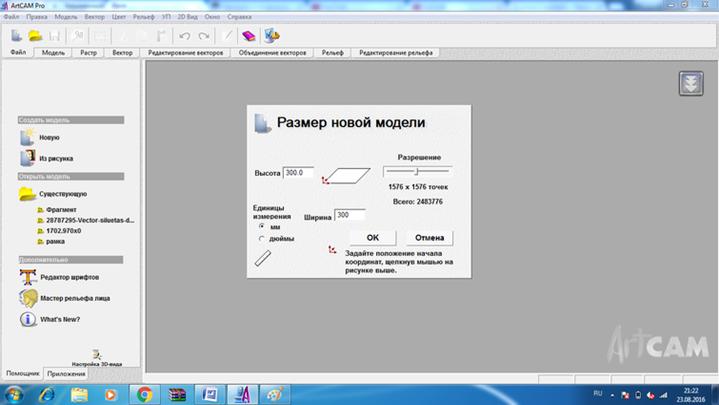The image size is (719, 405).
Task: Switch to the Растр toolbar tab
Action: pyautogui.click(x=88, y=53)
